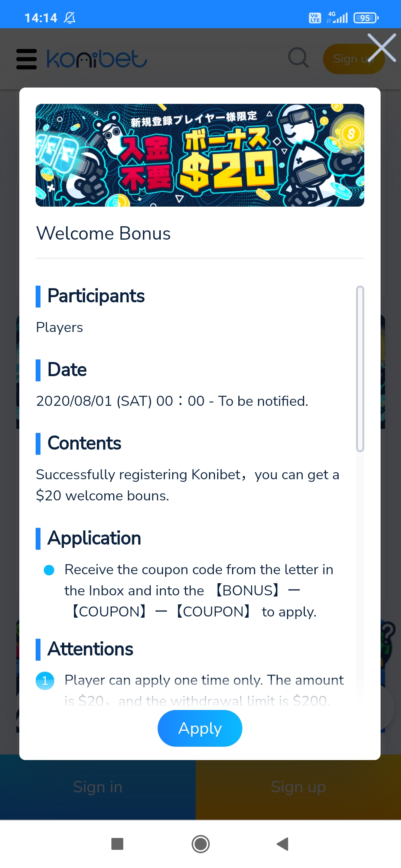401x868 pixels.
Task: Tap the Konibet logo
Action: pos(97,59)
